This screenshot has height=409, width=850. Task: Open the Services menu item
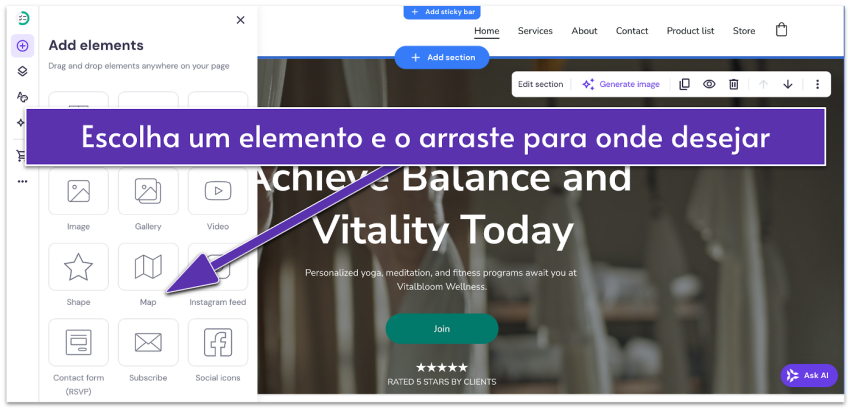pos(535,31)
